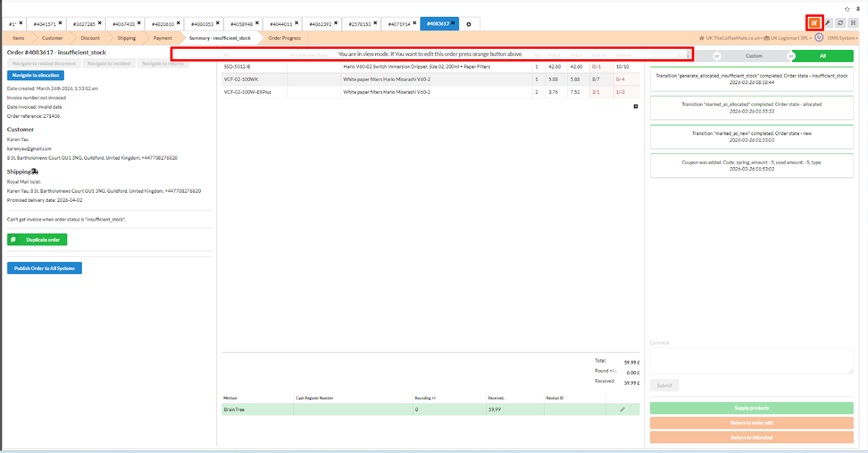Select the All log filter
The height and width of the screenshot is (453, 868).
(x=822, y=56)
